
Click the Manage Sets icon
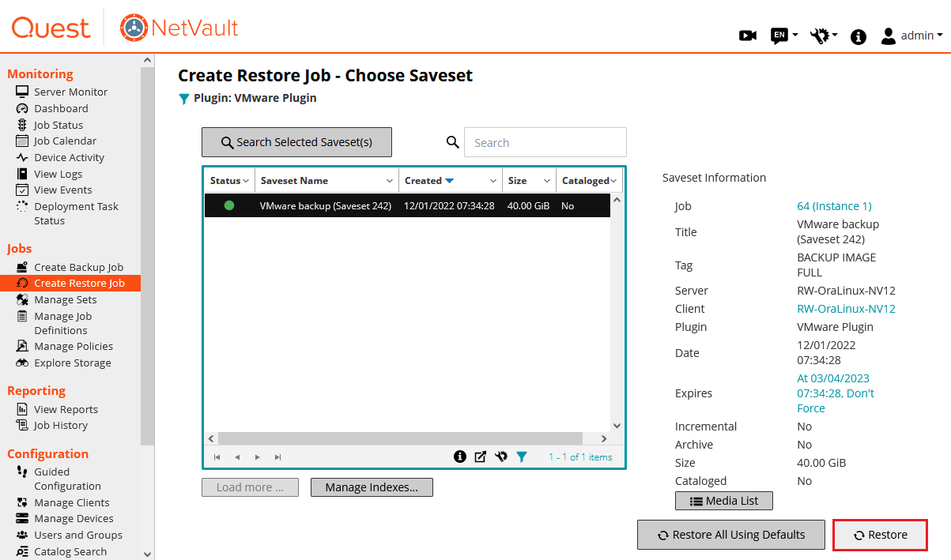click(22, 299)
